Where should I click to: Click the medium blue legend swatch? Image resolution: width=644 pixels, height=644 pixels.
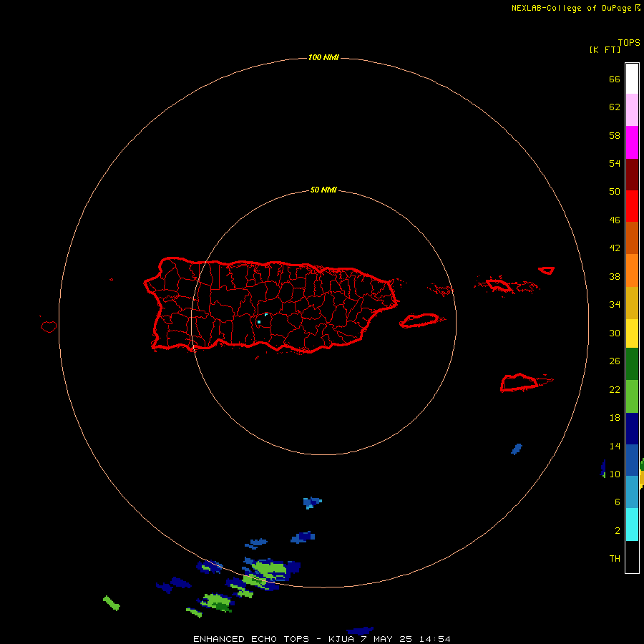coord(632,460)
